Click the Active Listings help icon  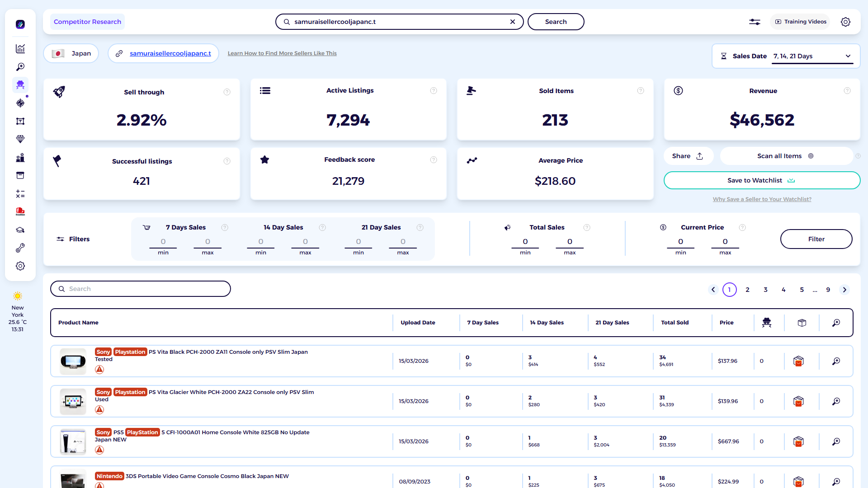click(x=434, y=91)
